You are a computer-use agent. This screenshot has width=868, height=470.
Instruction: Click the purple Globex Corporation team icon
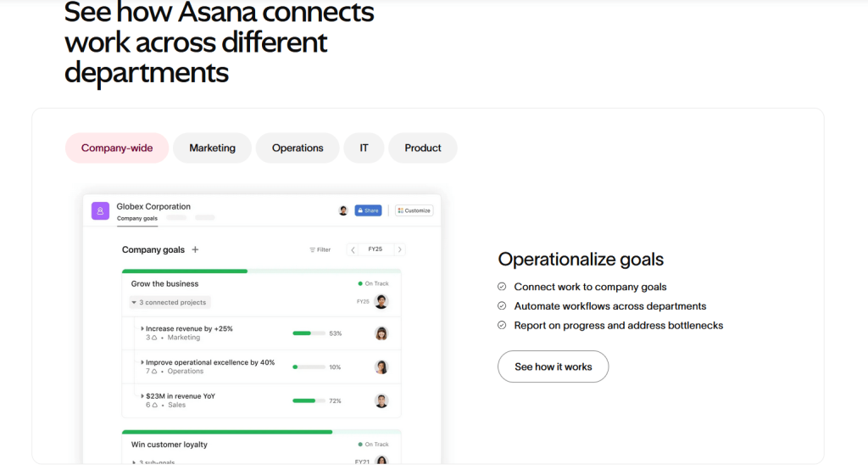[x=101, y=211]
